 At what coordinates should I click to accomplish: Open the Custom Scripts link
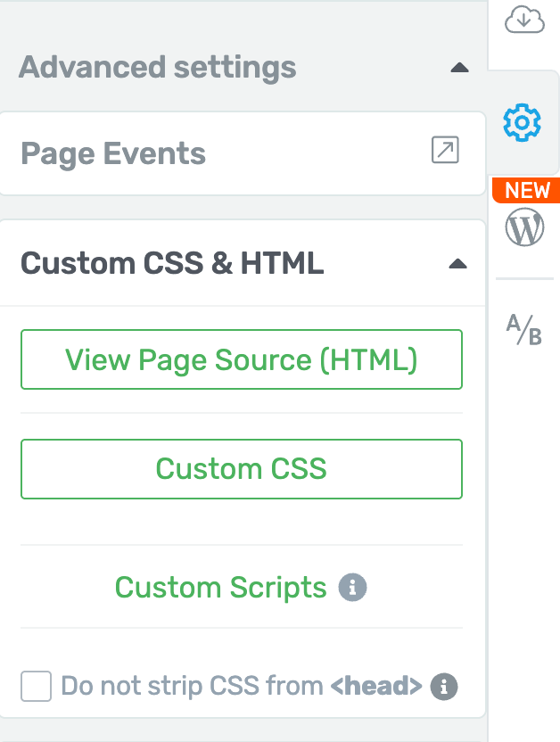221,587
